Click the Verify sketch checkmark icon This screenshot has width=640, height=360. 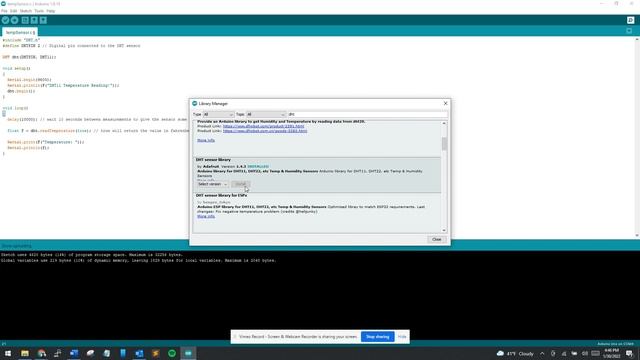point(5,20)
